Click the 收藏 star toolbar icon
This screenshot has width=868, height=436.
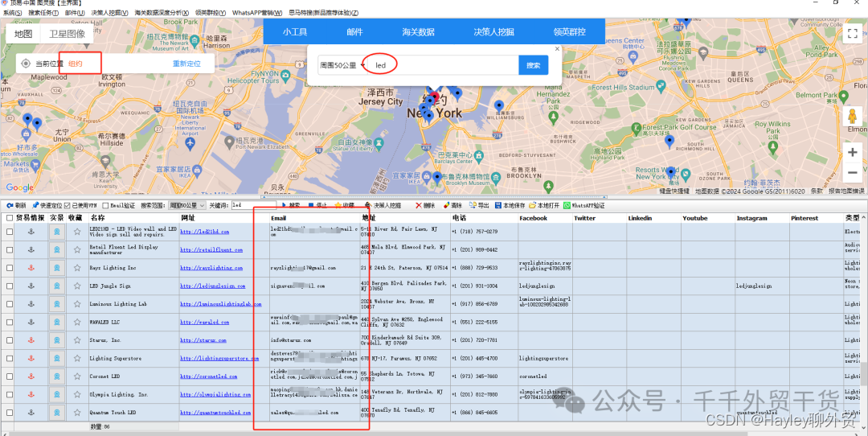[x=338, y=205]
